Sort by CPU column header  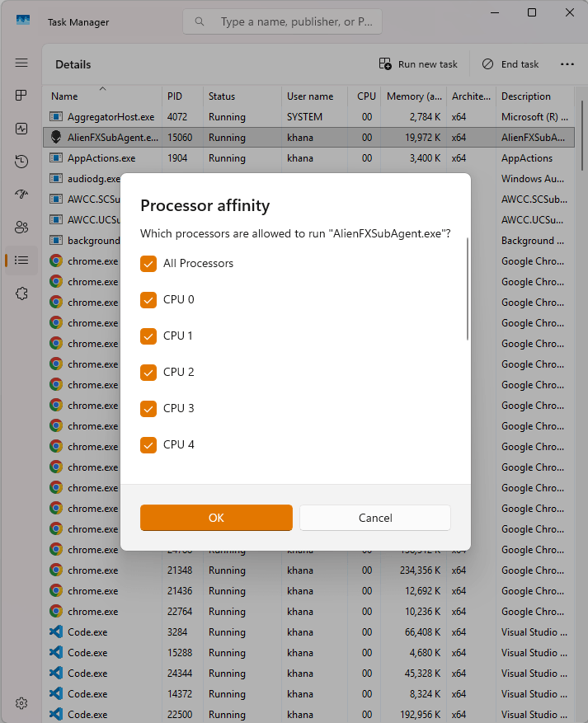click(365, 96)
